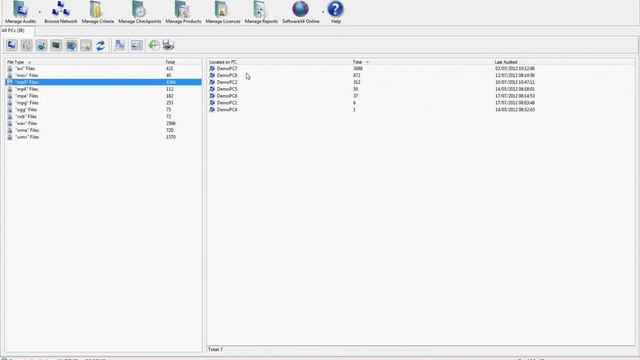Open the Browse Network tool
Screen dimensions: 640x360
[60, 12]
